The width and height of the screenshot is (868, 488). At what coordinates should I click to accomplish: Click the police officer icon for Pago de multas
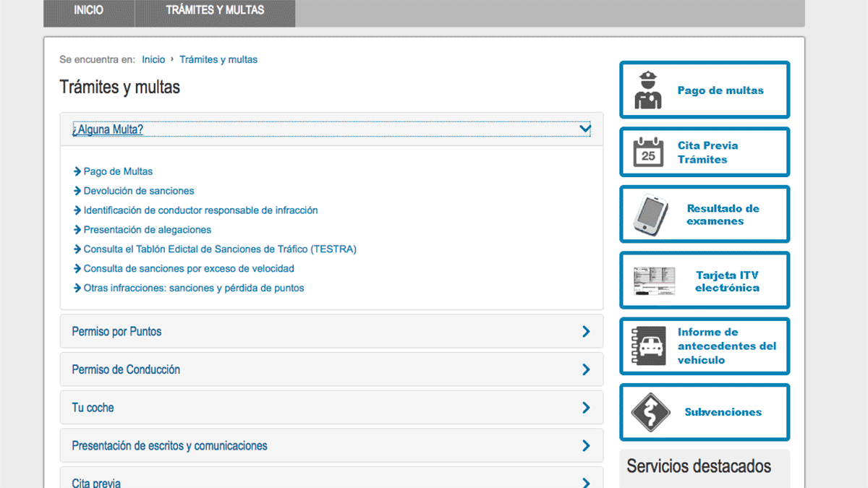click(x=647, y=90)
